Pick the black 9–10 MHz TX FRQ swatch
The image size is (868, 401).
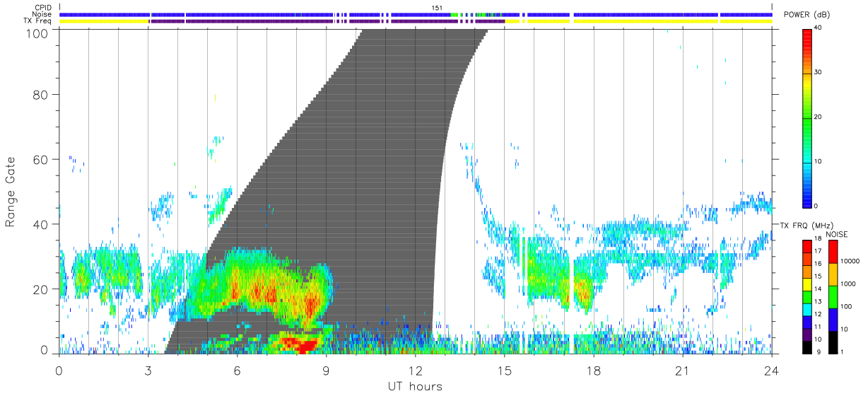tap(807, 347)
